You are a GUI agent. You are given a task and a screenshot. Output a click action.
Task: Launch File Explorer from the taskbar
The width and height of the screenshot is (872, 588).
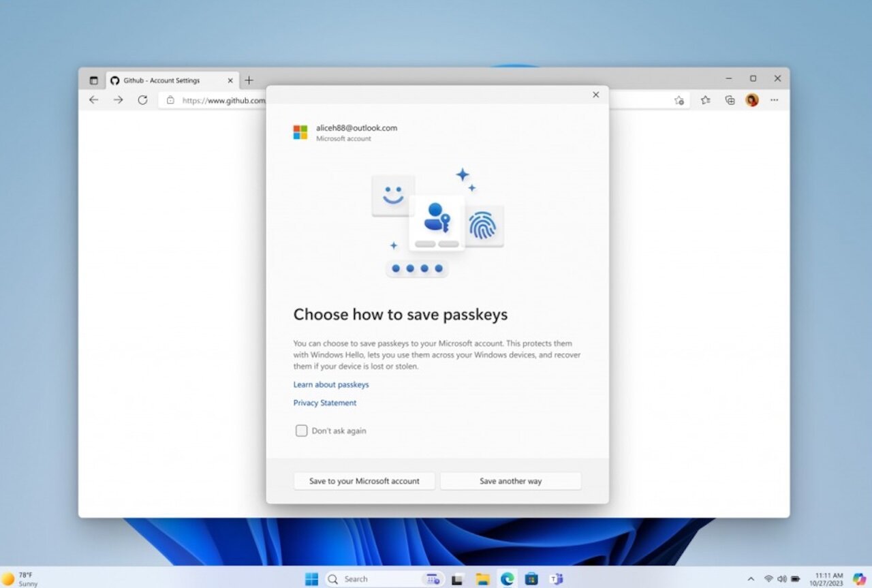(x=483, y=579)
